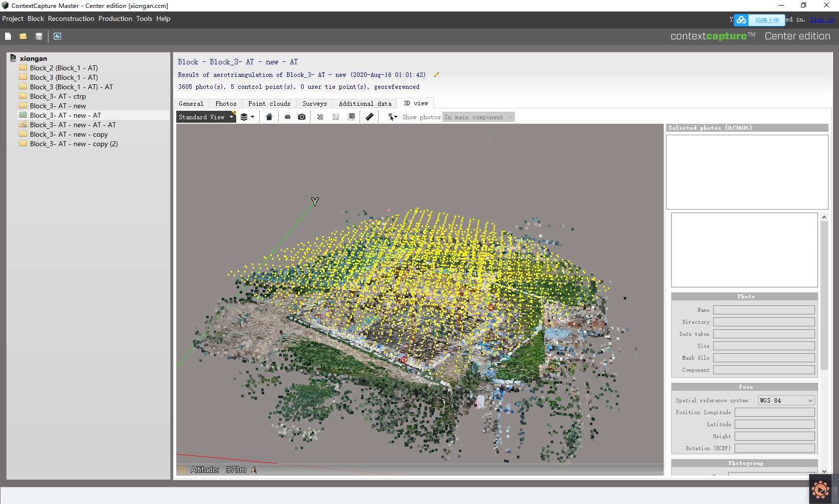Click the Sign in link
Image resolution: width=839 pixels, height=504 pixels.
822,19
